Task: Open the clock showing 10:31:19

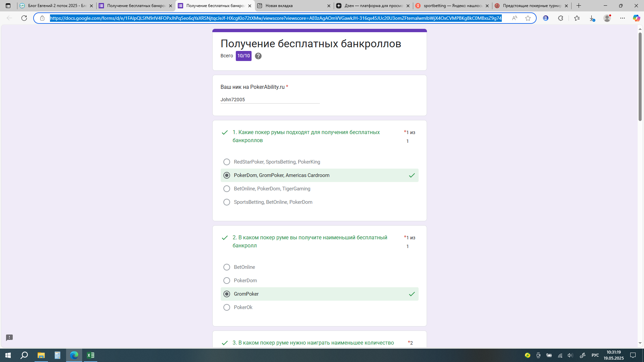Action: [x=614, y=355]
